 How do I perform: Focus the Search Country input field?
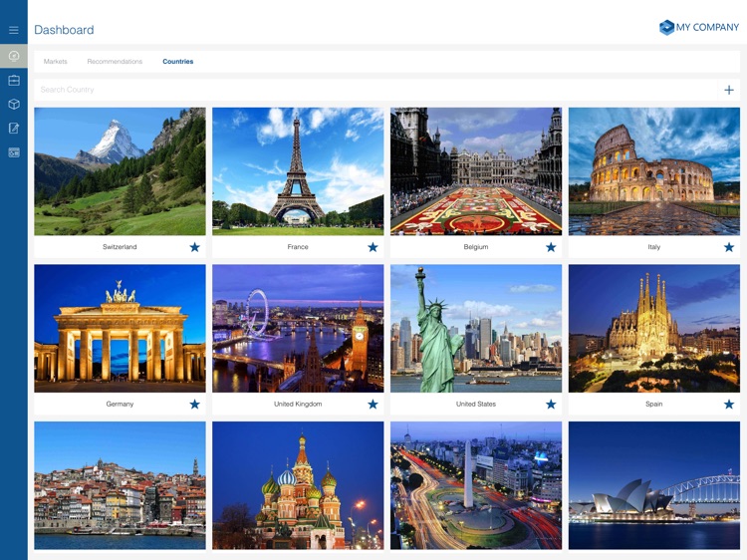point(375,90)
